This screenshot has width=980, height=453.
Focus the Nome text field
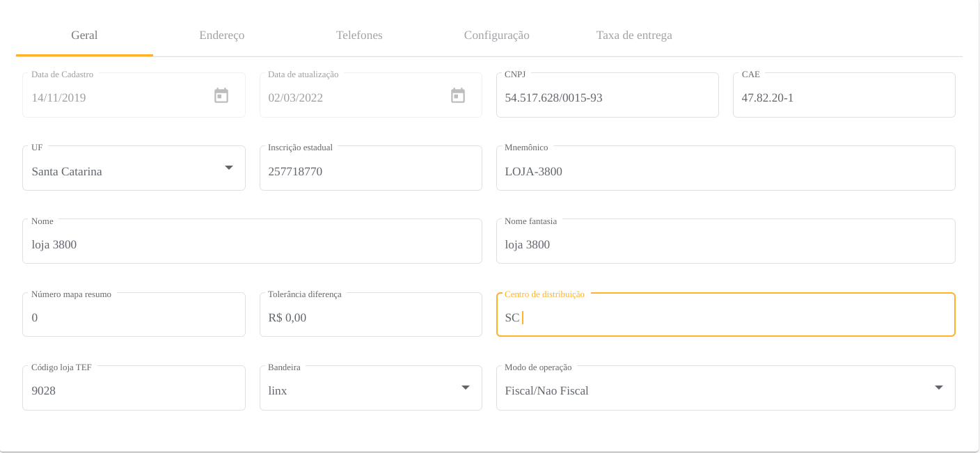tap(252, 244)
